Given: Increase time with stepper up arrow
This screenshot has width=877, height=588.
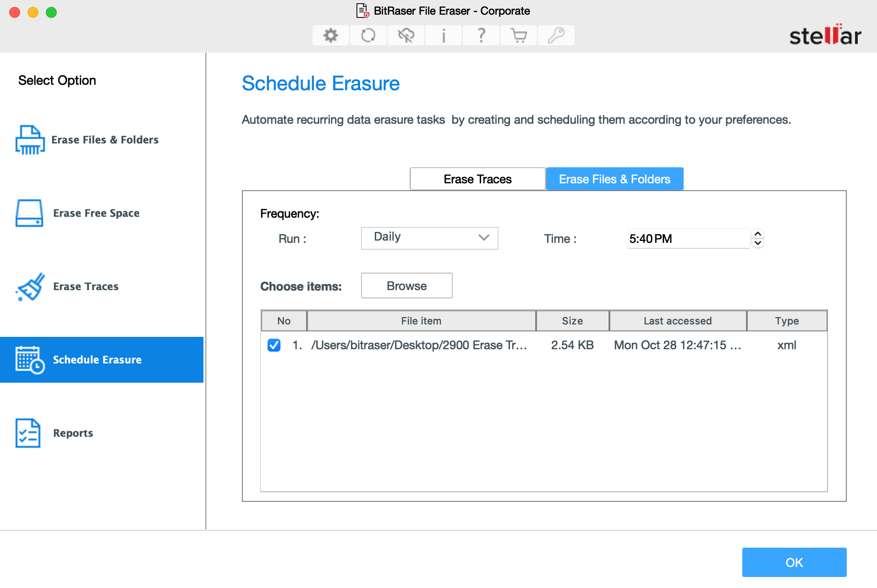Looking at the screenshot, I should (758, 234).
